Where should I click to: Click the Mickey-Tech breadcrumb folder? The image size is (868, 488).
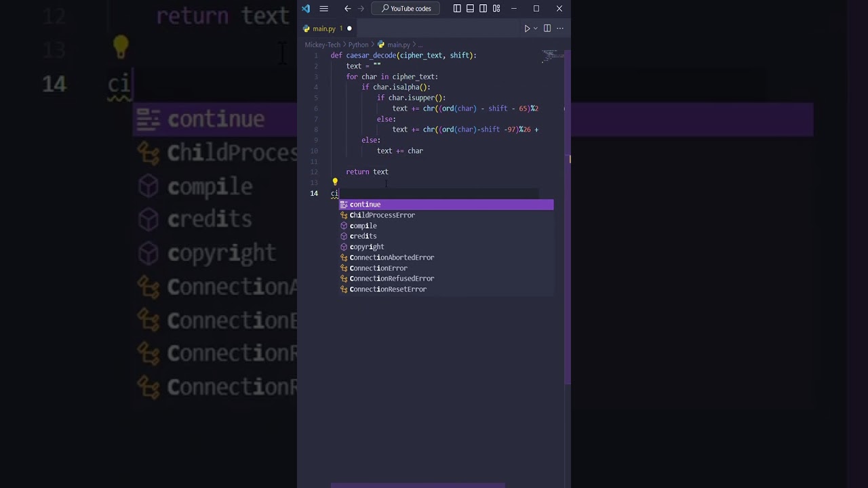(322, 45)
